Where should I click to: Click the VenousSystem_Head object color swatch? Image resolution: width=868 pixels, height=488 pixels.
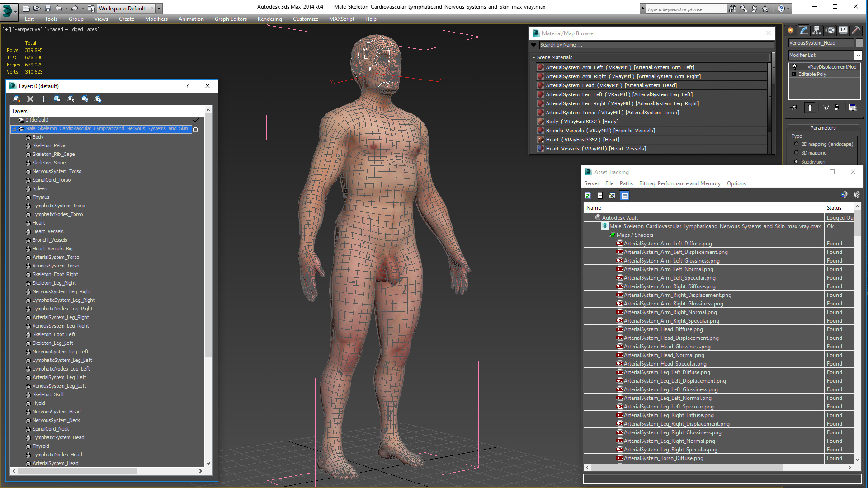(859, 43)
